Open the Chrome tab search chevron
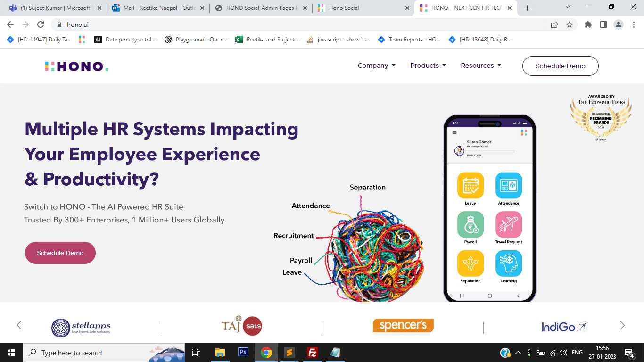The width and height of the screenshot is (644, 362). click(x=568, y=7)
